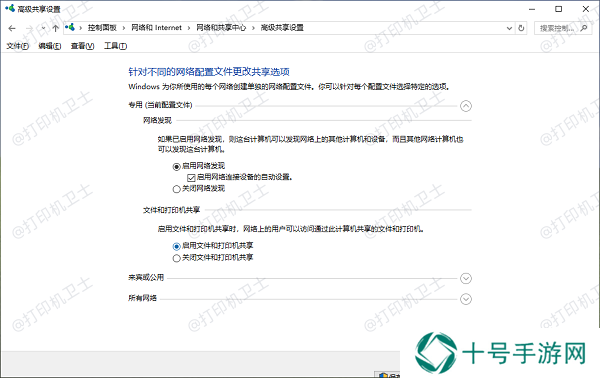600x378 pixels.
Task: Click the 针对不同的网络配置文件更改共享选项 heading
Action: 209,72
